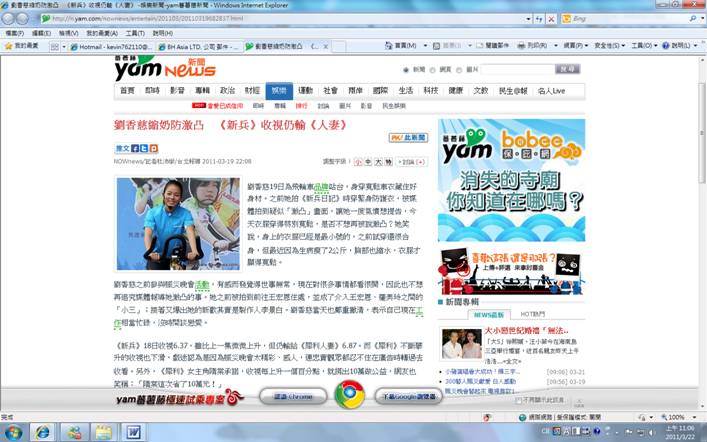This screenshot has height=442, width=707.
Task: Click the yam News logo
Action: click(165, 69)
